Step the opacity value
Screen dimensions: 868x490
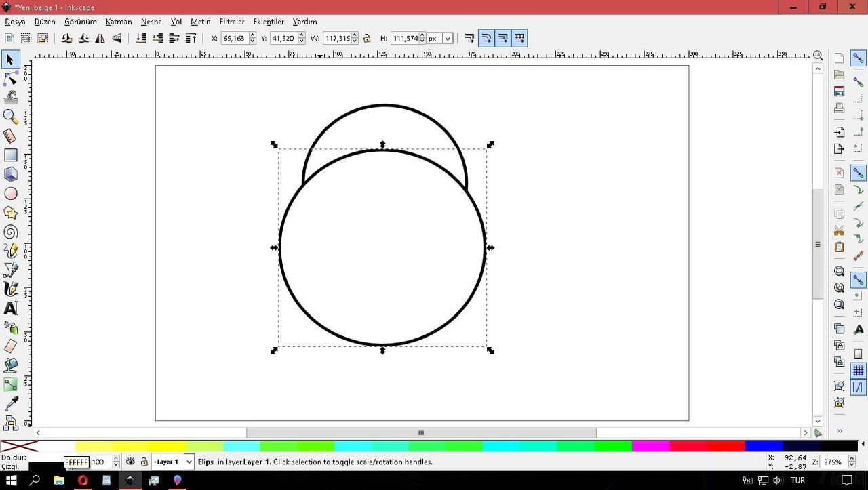point(116,462)
